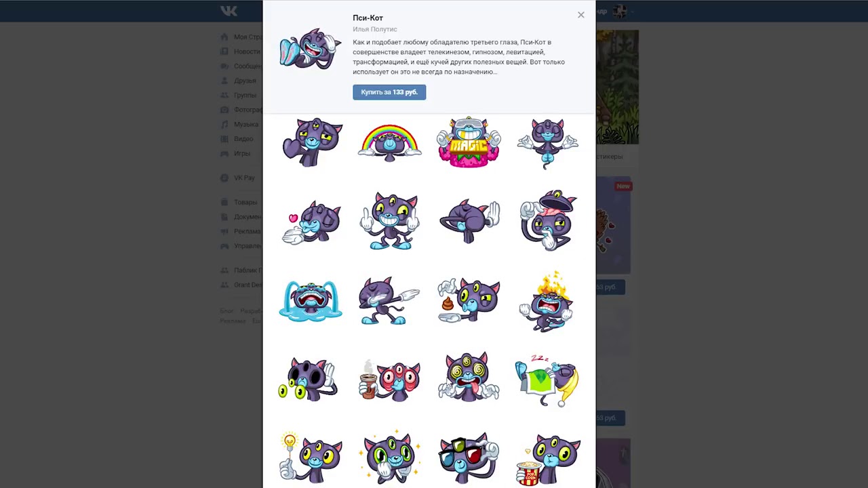Close the sticker pack popup
The width and height of the screenshot is (868, 488).
[x=581, y=15]
